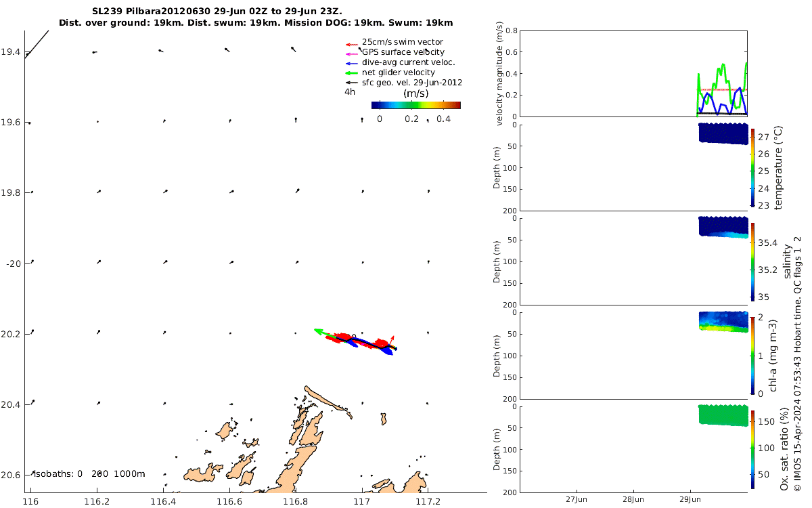The image size is (812, 508).
Task: Click the 'velocity magnitude (m/s)' axis label
Action: [499, 74]
